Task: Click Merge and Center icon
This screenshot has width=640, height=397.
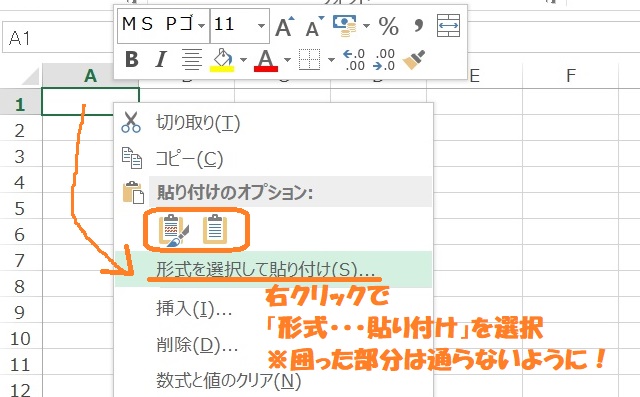Action: point(448,26)
